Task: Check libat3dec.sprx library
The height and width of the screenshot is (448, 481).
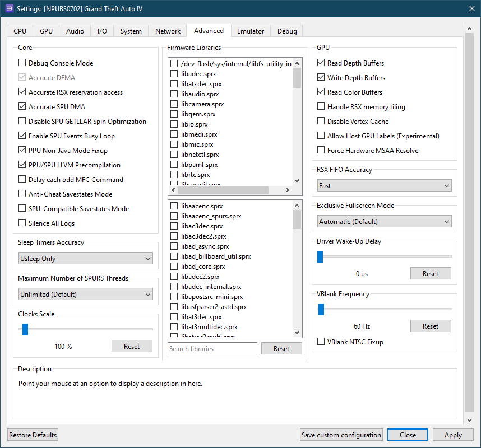Action: coord(174,316)
